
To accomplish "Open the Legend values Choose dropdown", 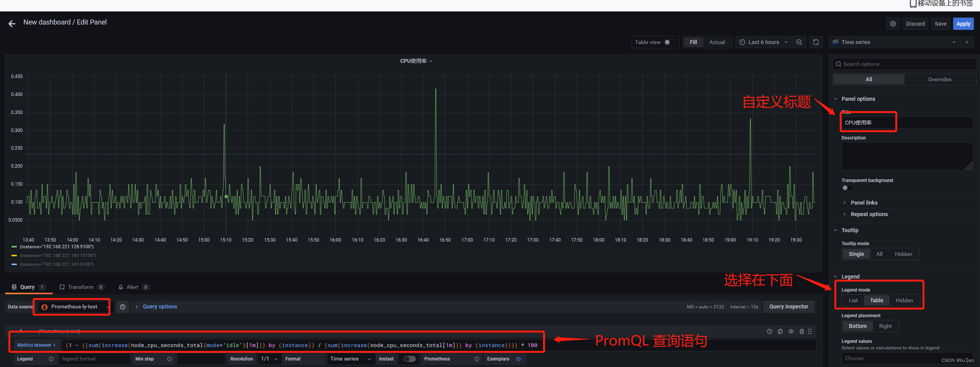I will click(x=907, y=359).
